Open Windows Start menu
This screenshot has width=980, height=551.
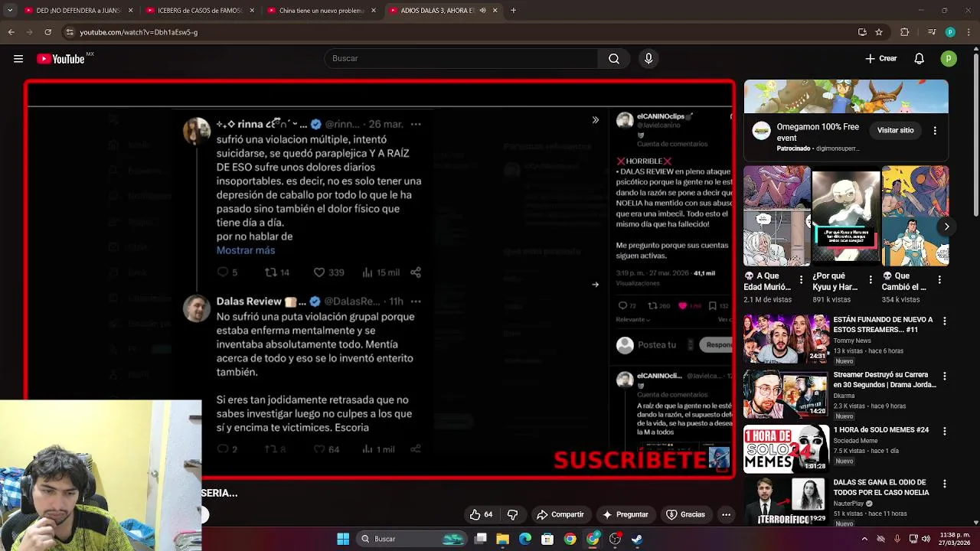click(343, 539)
